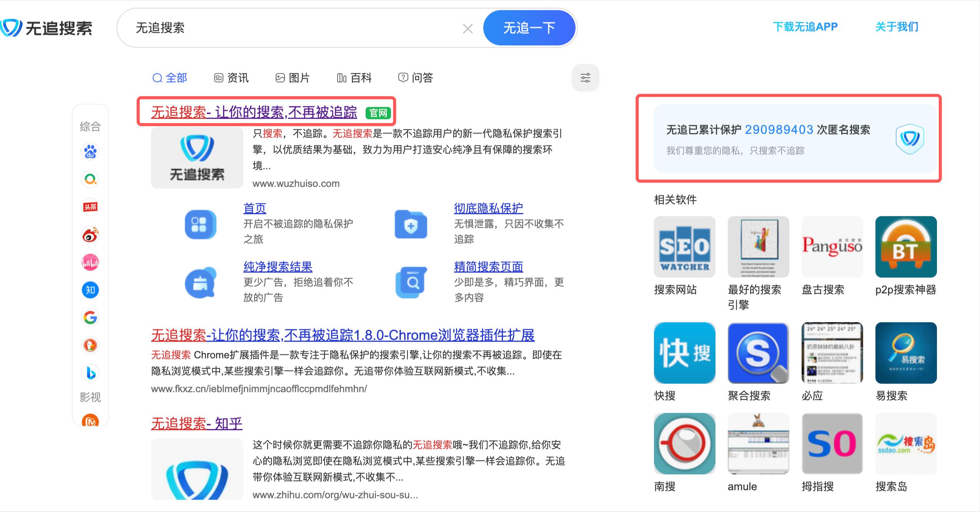This screenshot has height=512, width=980.
Task: Select the Bilibili icon in sidebar
Action: [x=90, y=263]
